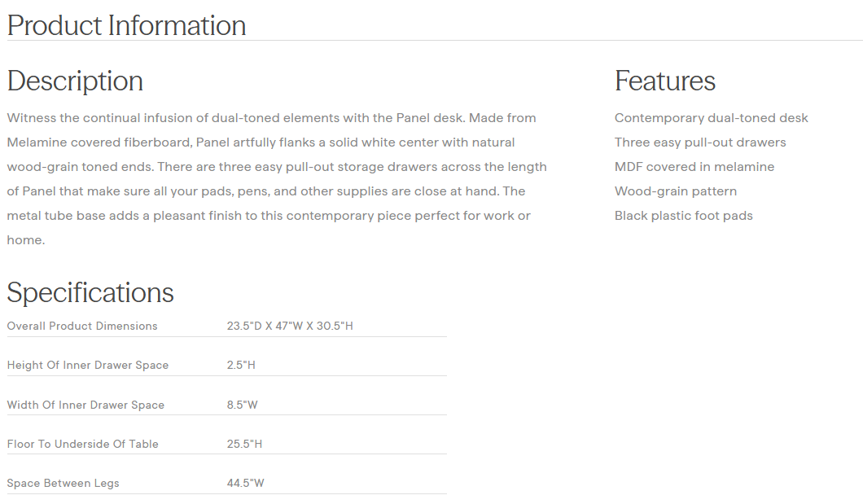Click the Floor To Underside Of Table label
Image resolution: width=863 pixels, height=504 pixels.
tap(82, 444)
